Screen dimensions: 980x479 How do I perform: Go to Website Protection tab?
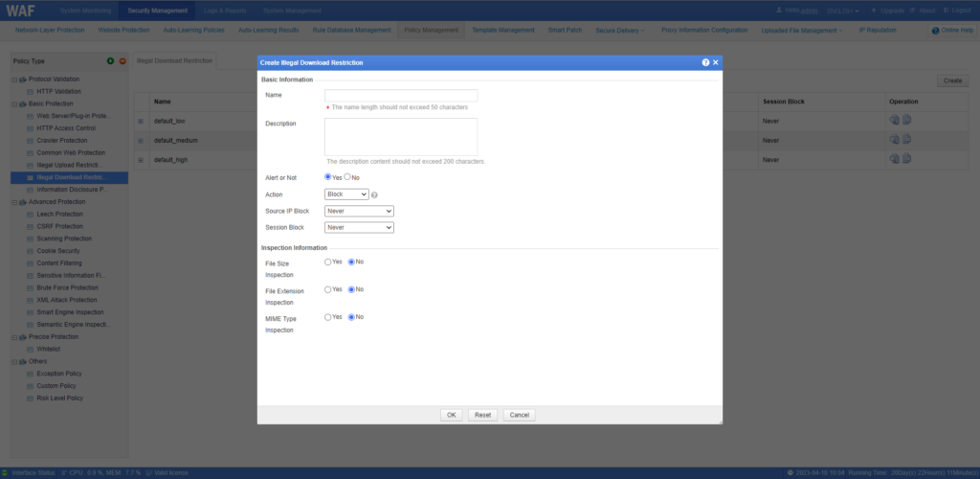point(123,30)
